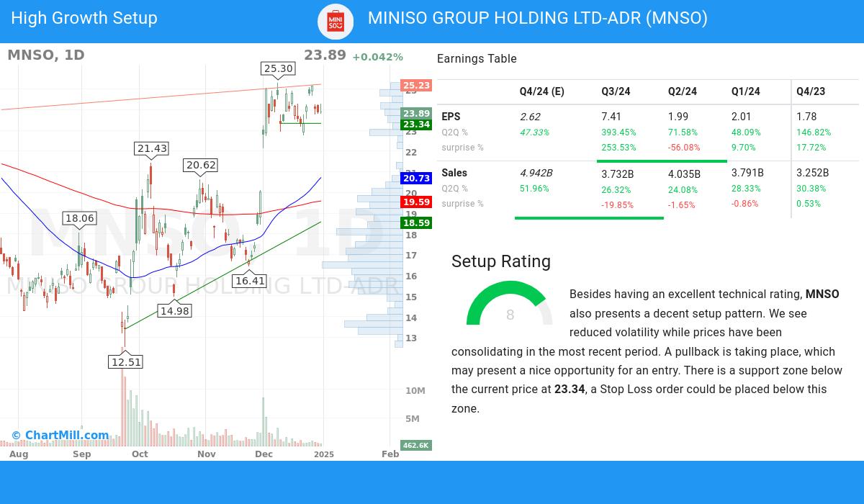The image size is (864, 504).
Task: Click the setup rating gauge showing 8
Action: pos(510,304)
